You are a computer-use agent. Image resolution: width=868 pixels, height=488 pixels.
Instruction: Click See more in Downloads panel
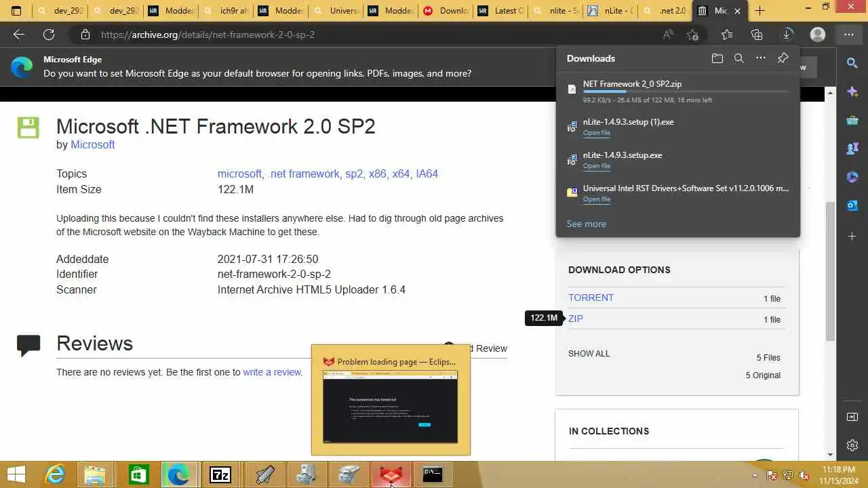pos(587,224)
